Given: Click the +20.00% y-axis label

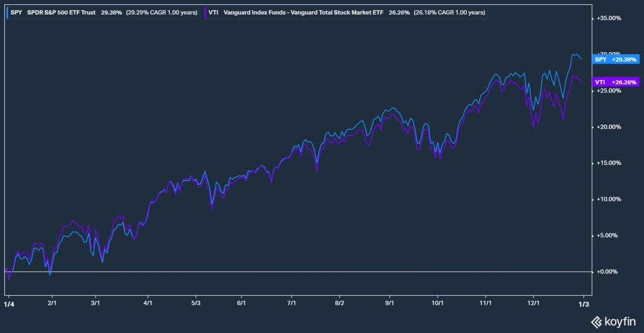Looking at the screenshot, I should (610, 127).
